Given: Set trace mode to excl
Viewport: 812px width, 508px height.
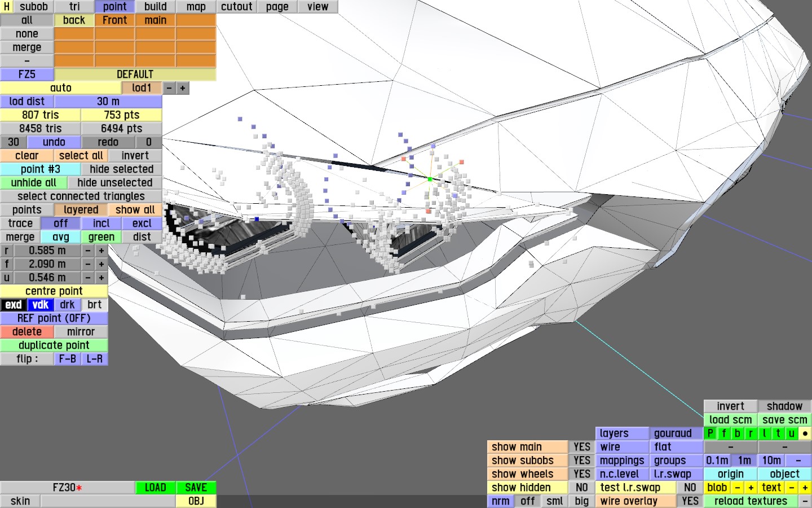Looking at the screenshot, I should click(x=142, y=224).
